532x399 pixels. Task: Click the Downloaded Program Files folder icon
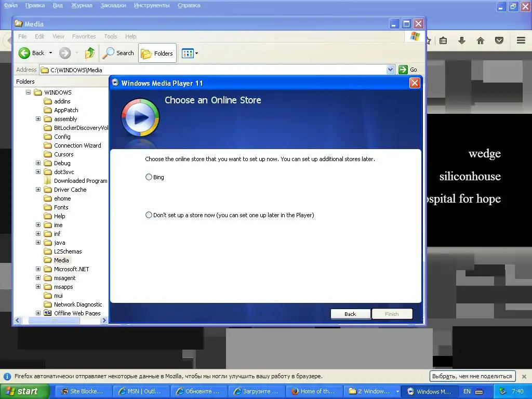(48, 180)
